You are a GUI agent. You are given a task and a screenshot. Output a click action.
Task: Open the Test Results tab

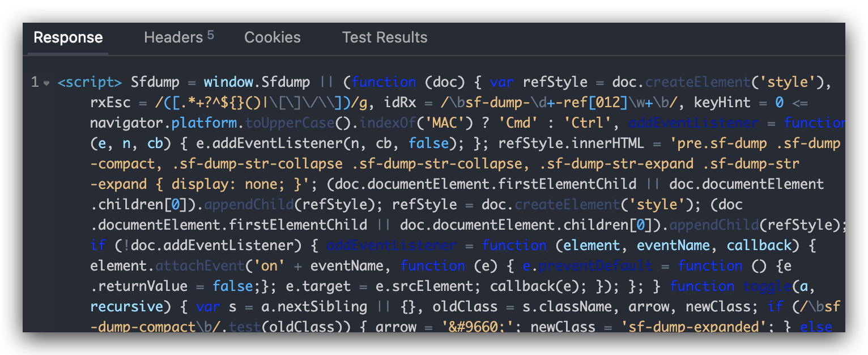[385, 38]
